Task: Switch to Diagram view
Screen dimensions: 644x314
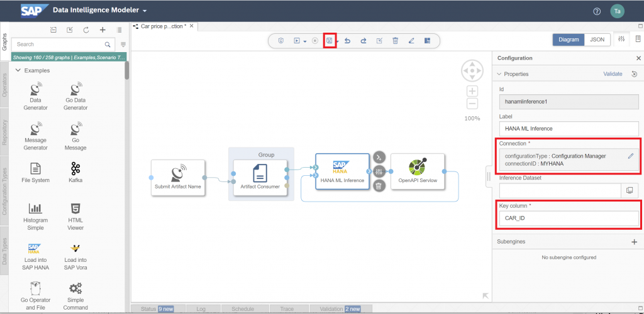Action: click(568, 40)
